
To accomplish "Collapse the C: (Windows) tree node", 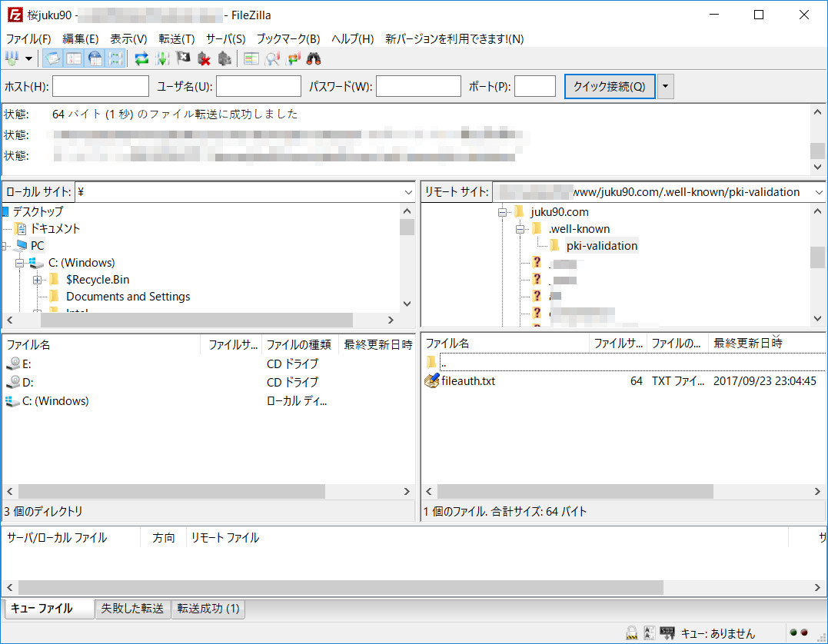I will (19, 263).
